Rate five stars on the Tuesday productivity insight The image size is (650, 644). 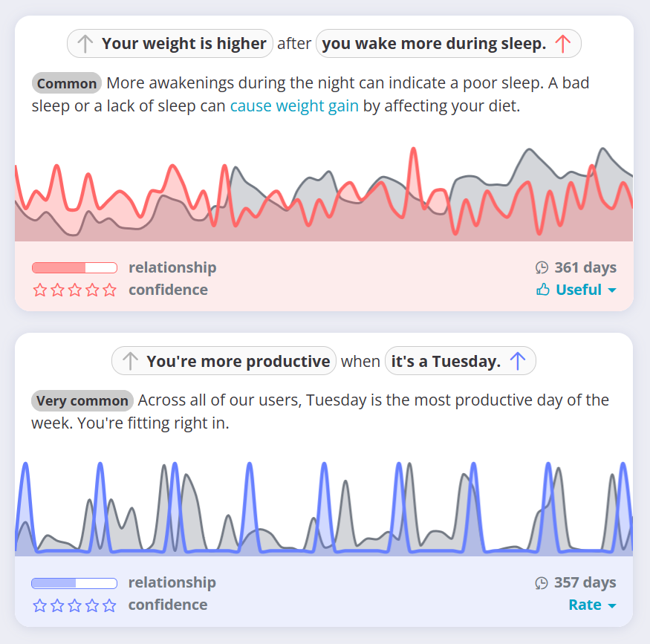(x=109, y=605)
